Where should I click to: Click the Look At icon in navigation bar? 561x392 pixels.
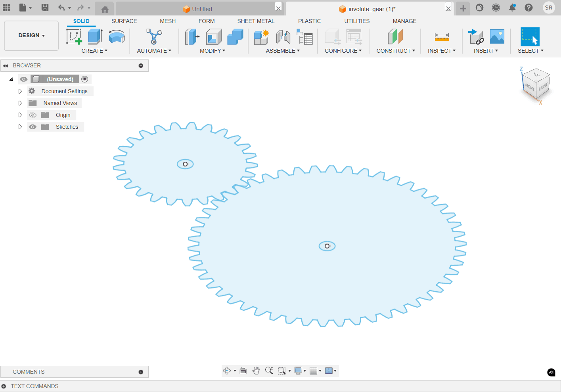tap(243, 371)
